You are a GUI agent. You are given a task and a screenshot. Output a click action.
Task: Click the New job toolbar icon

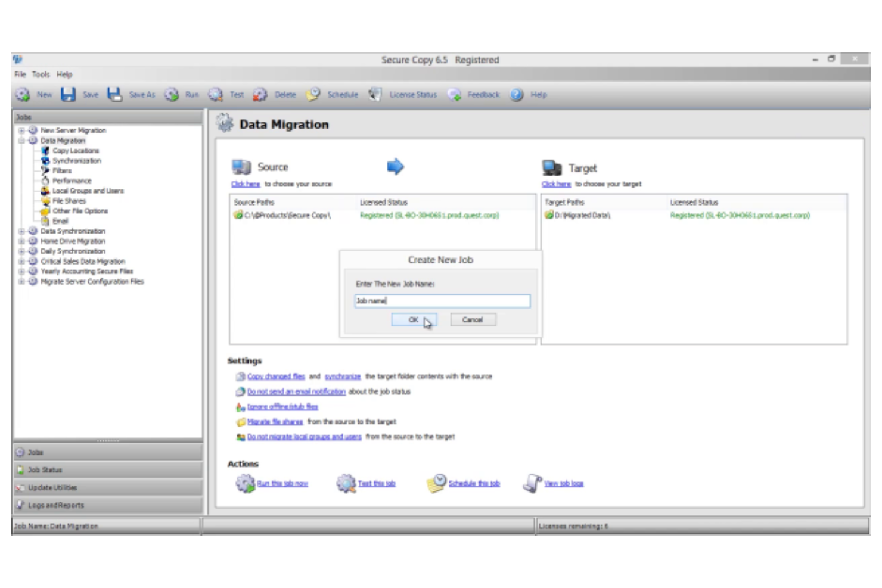pos(23,95)
